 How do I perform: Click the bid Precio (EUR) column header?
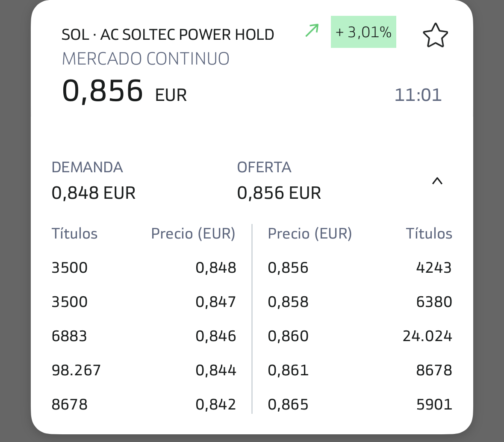[x=193, y=234]
